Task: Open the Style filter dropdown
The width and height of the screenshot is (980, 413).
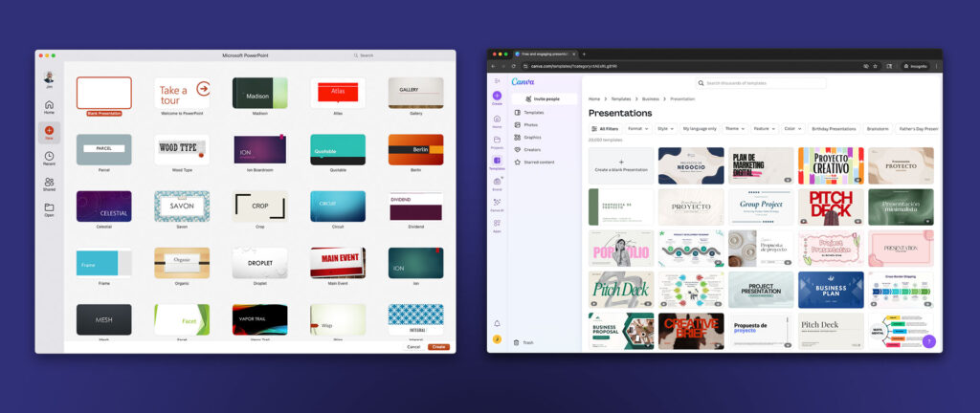Action: [666, 128]
